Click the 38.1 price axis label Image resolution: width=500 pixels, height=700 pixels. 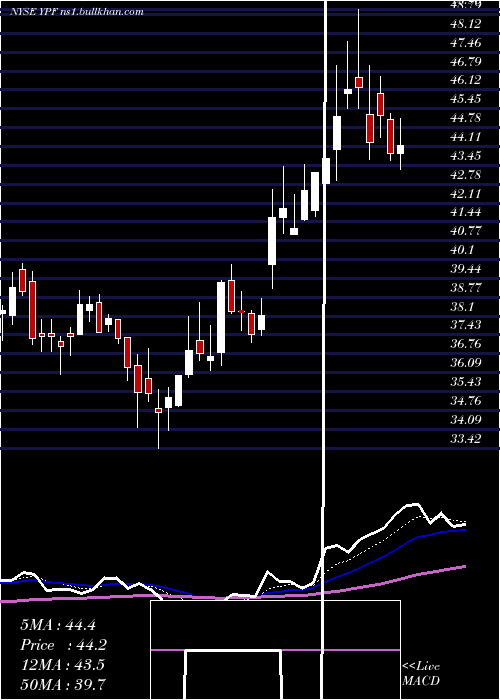pos(462,307)
